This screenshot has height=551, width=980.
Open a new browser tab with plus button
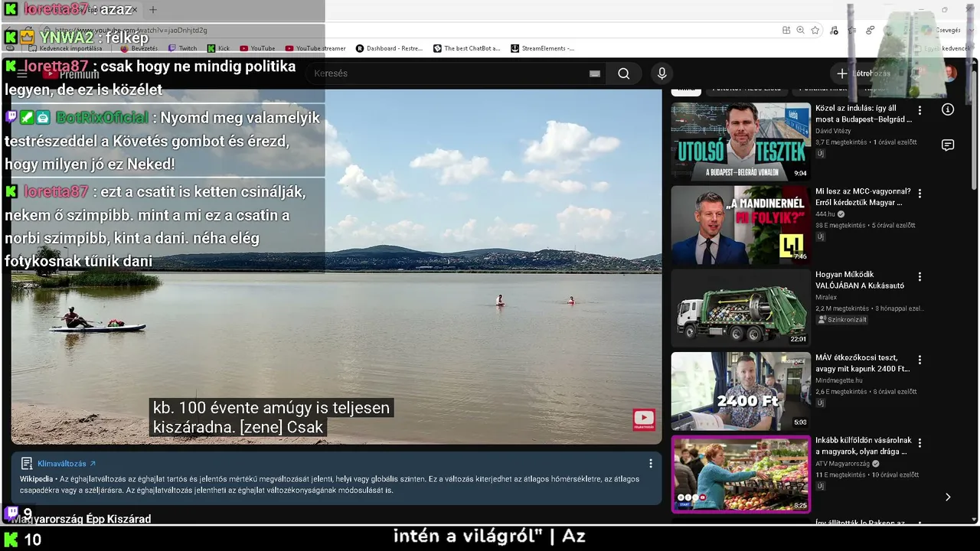click(152, 10)
